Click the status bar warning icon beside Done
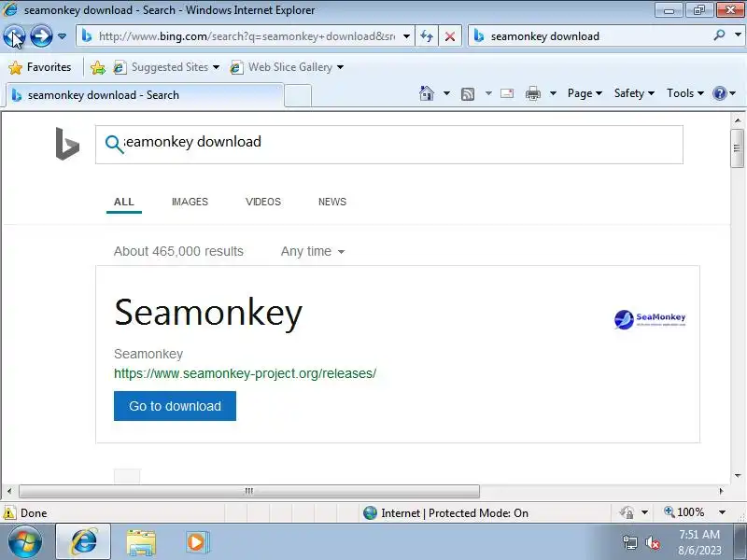 pos(9,512)
